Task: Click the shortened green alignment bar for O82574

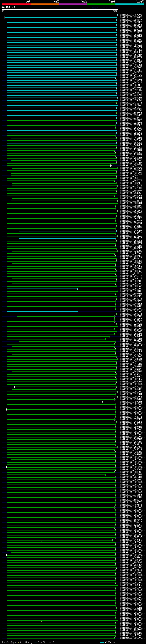Action: pyautogui.click(x=59, y=166)
